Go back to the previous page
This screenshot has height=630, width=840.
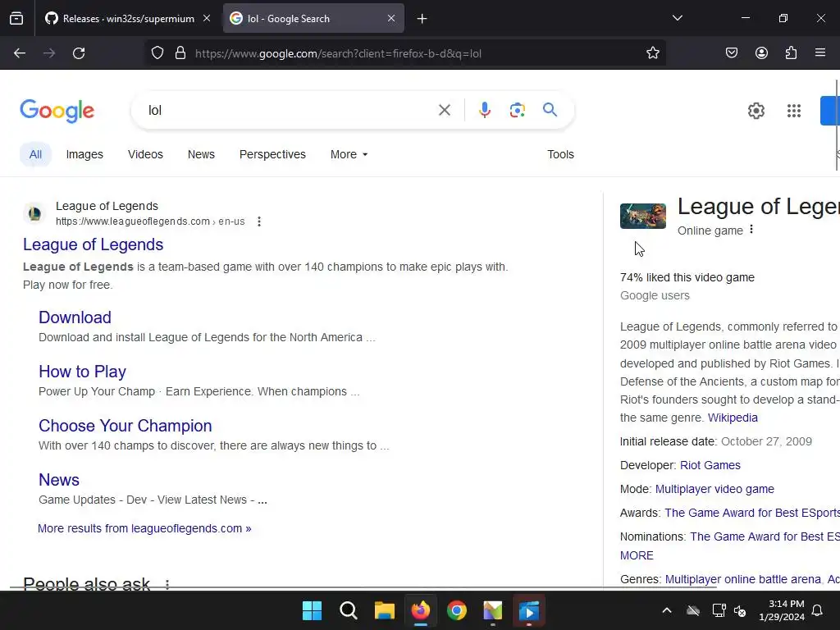click(x=20, y=53)
